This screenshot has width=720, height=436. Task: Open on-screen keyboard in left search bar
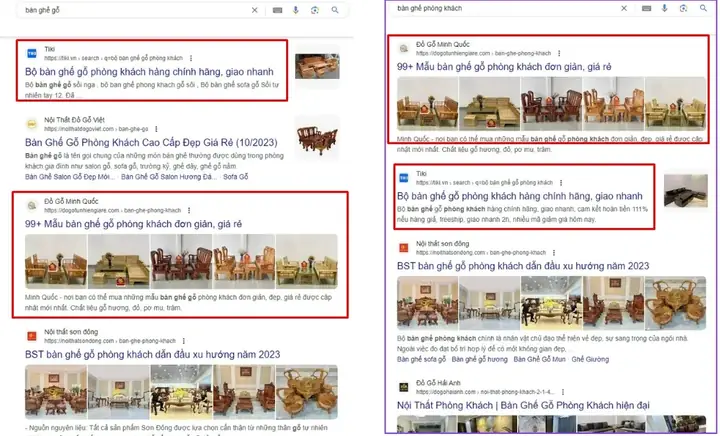(x=276, y=10)
